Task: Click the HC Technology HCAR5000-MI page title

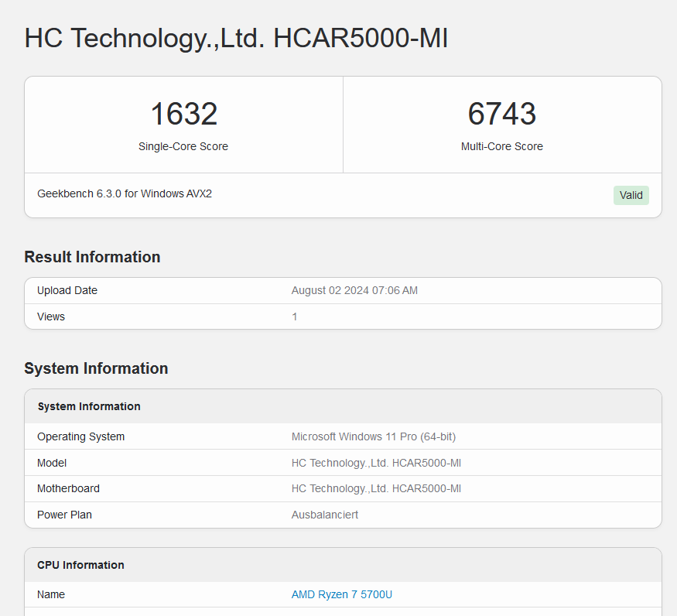Action: 236,38
